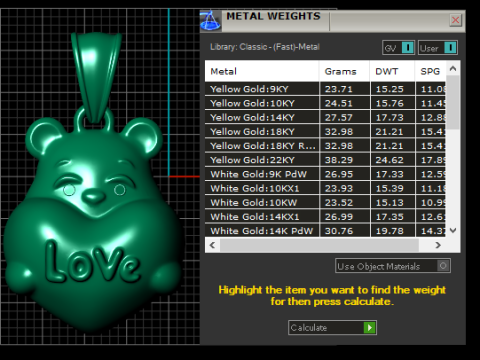Toggle Use Object Materials option
This screenshot has height=360, width=480.
(x=393, y=266)
